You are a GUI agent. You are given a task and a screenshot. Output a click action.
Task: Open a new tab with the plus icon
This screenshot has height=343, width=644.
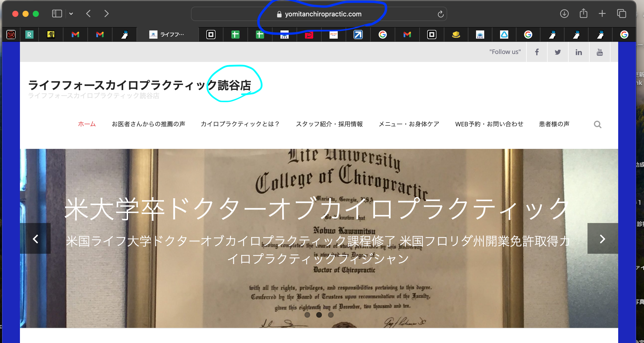coord(602,14)
